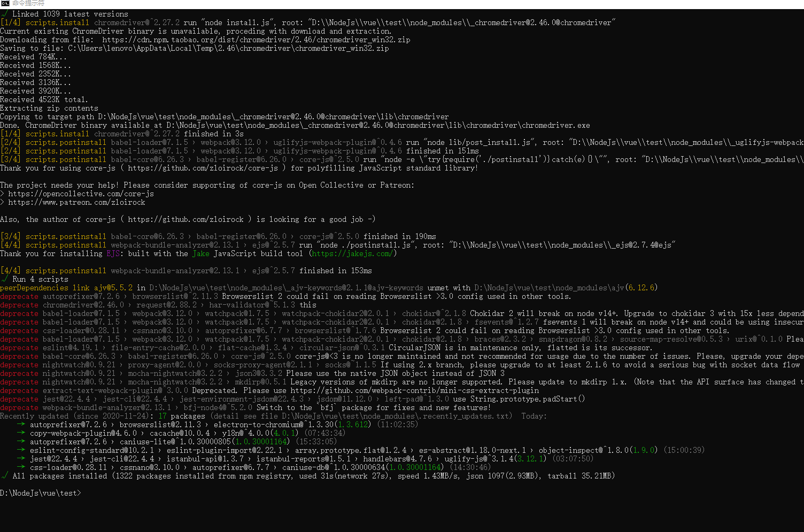Click '[3/4] scripts.postinstall' finished in 190ms line

pyautogui.click(x=218, y=236)
